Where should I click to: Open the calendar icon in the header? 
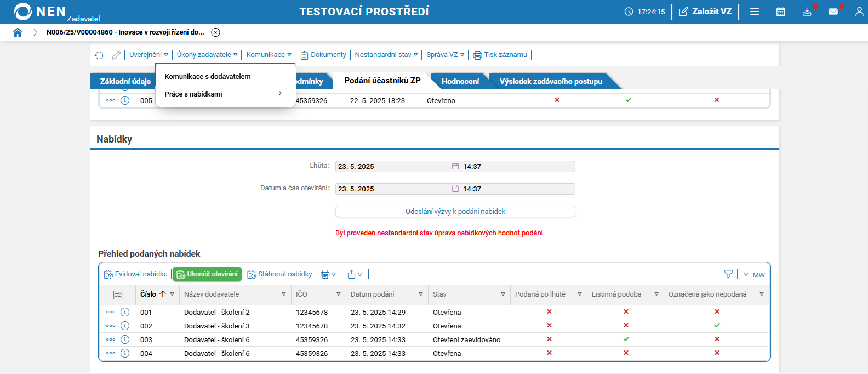tap(781, 12)
